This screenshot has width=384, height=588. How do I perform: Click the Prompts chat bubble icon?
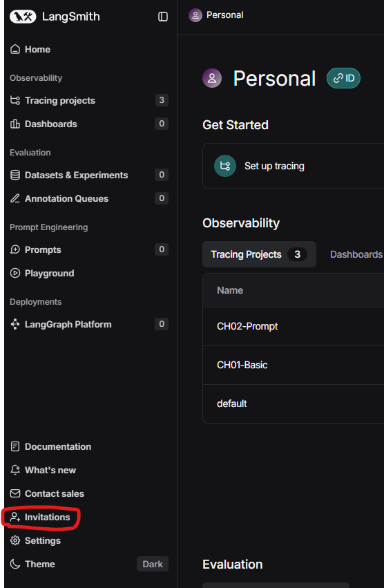pos(15,249)
